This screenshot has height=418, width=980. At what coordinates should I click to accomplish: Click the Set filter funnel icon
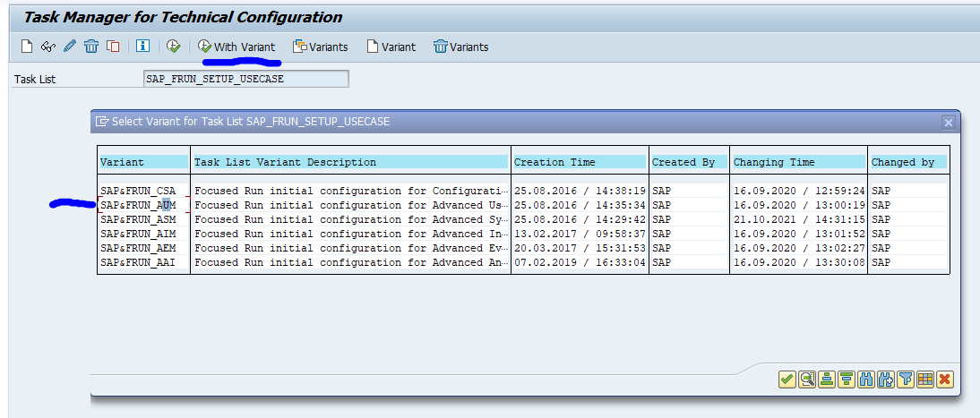tap(905, 379)
